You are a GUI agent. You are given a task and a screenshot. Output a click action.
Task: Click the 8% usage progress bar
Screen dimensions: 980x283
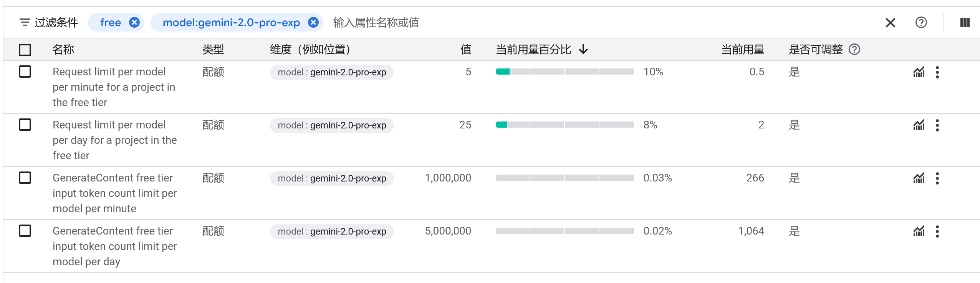click(x=564, y=125)
